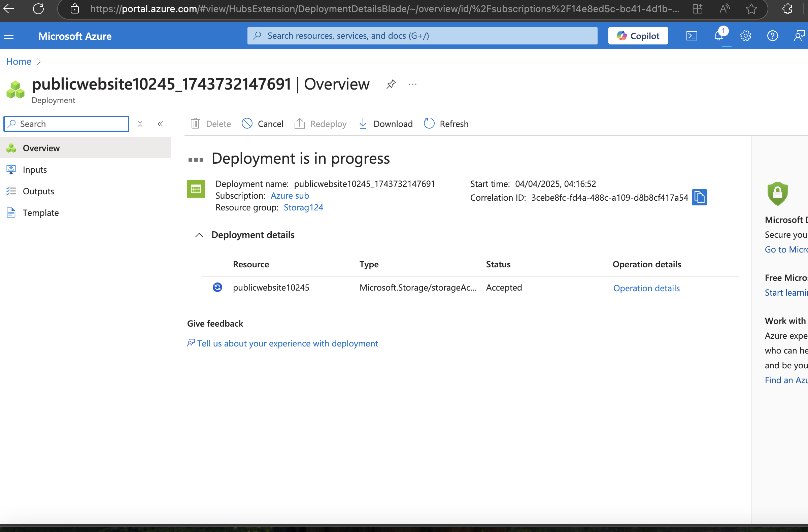808x532 pixels.
Task: Add page to favorites star icon
Action: point(751,9)
